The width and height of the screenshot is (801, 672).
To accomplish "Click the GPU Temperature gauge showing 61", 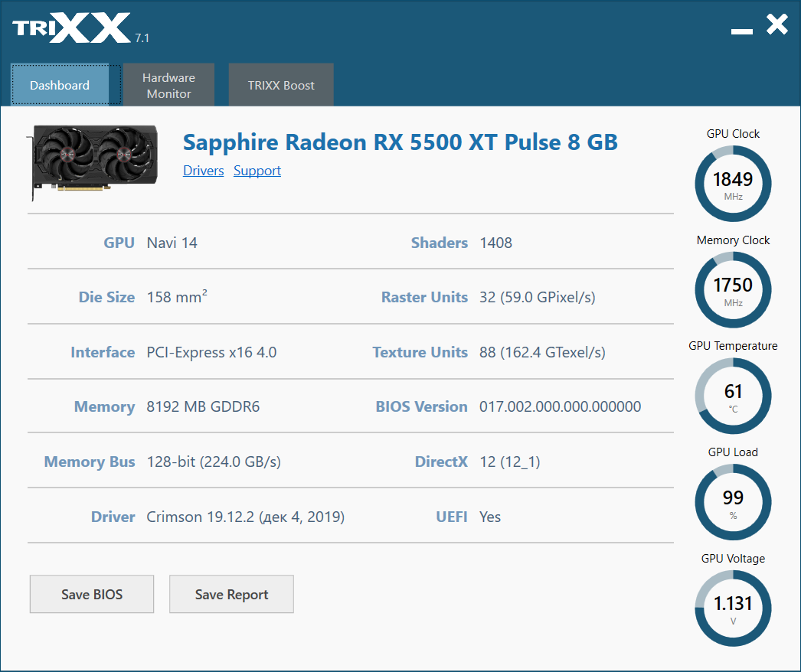I will coord(733,396).
